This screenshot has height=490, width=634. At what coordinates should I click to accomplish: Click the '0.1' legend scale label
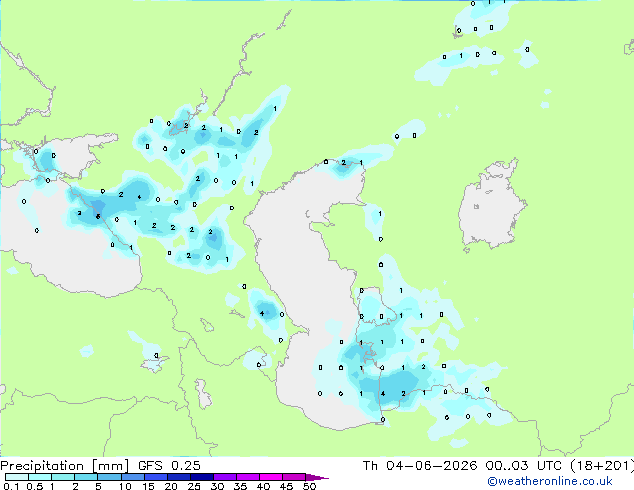[x=11, y=486]
